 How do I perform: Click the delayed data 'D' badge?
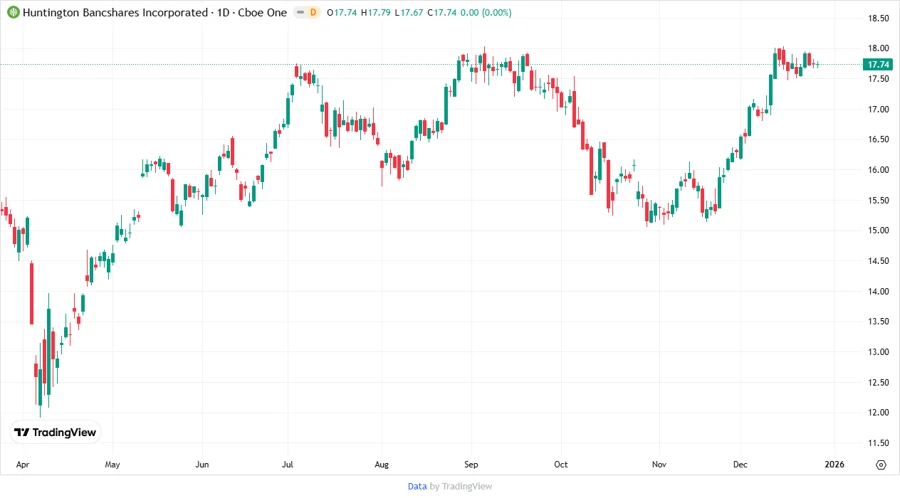(x=313, y=12)
